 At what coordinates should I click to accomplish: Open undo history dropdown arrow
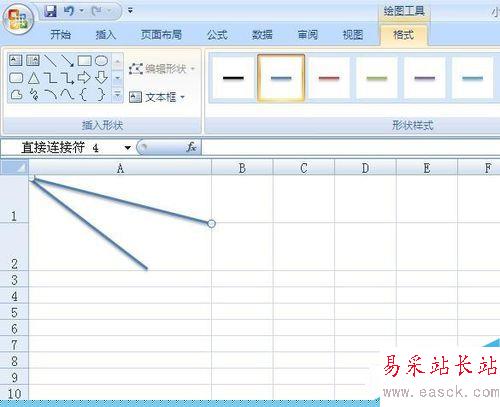81,11
